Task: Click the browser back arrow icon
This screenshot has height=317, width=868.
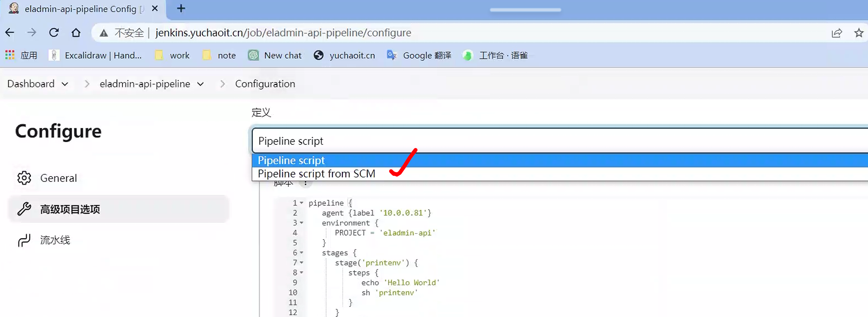Action: coord(10,33)
